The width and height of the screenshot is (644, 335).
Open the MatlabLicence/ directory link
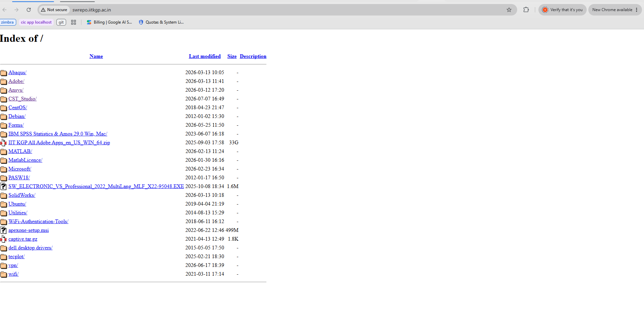click(x=25, y=160)
